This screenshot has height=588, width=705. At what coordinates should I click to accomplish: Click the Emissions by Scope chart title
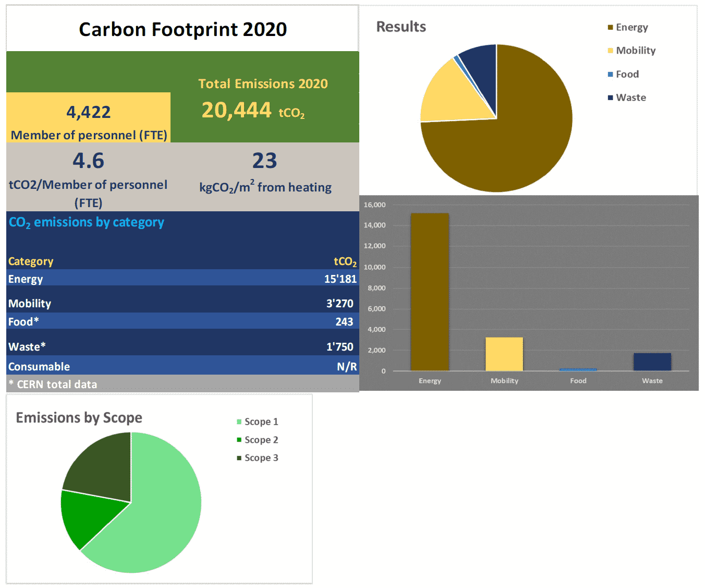(x=79, y=418)
